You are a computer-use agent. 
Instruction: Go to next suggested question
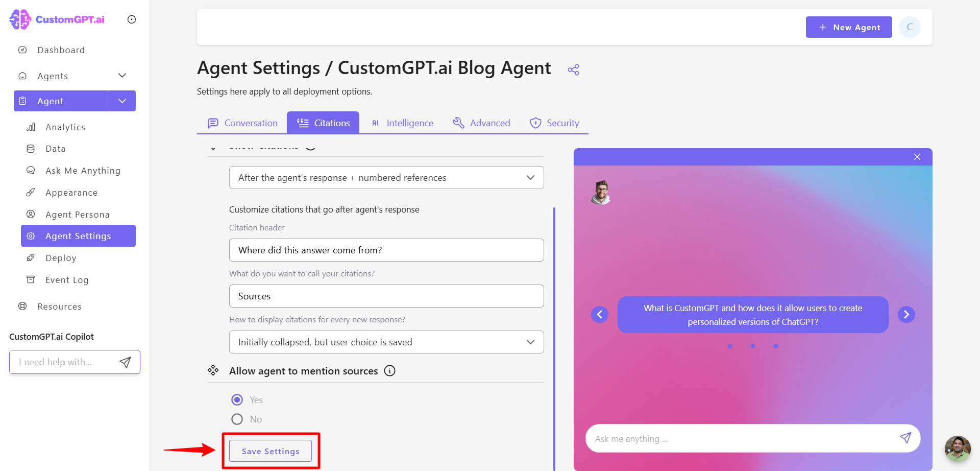click(906, 314)
